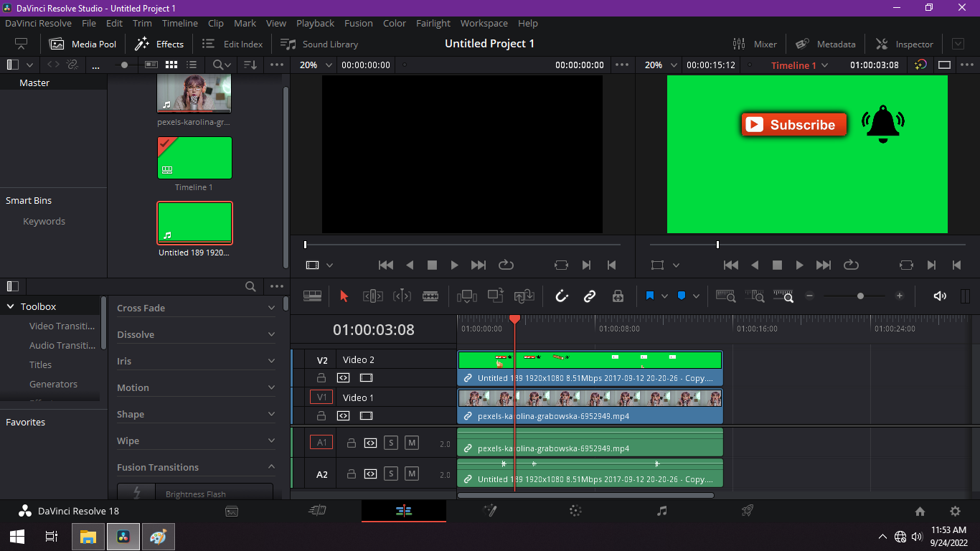Click the Insert Clip icon
This screenshot has height=551, width=980.
(466, 296)
